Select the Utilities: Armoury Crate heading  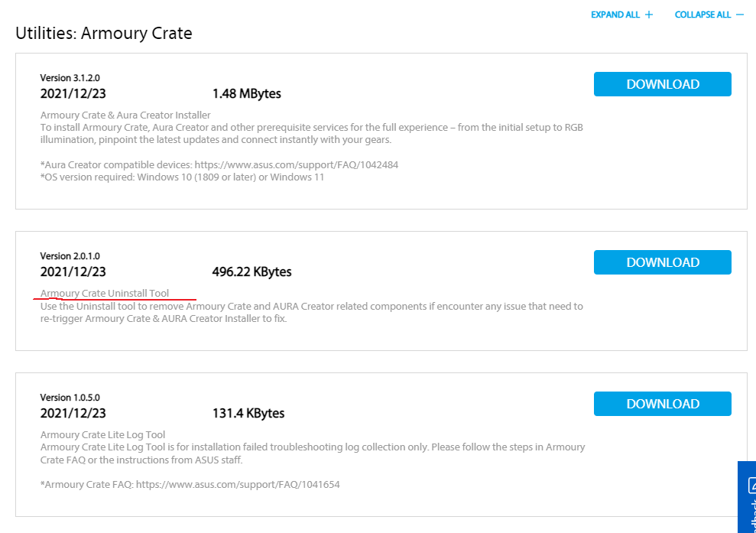pos(104,34)
